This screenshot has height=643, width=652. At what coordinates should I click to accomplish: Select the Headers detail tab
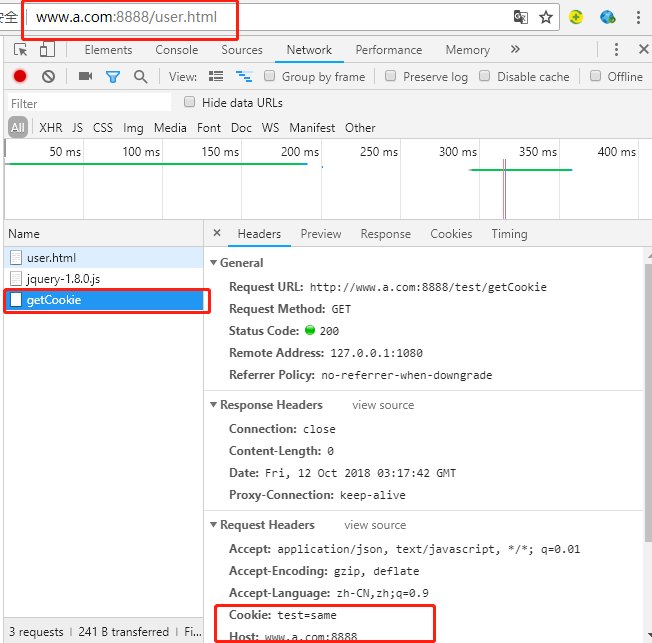[x=259, y=234]
